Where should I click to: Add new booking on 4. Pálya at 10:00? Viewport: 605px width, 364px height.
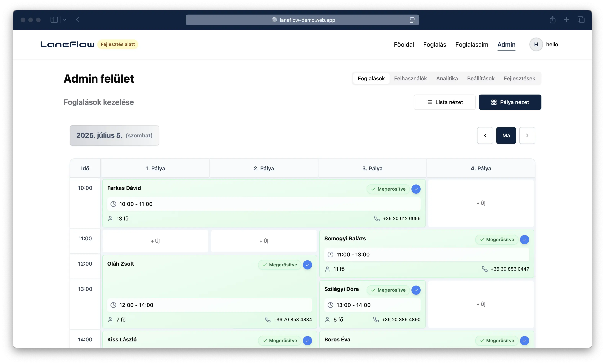[481, 203]
